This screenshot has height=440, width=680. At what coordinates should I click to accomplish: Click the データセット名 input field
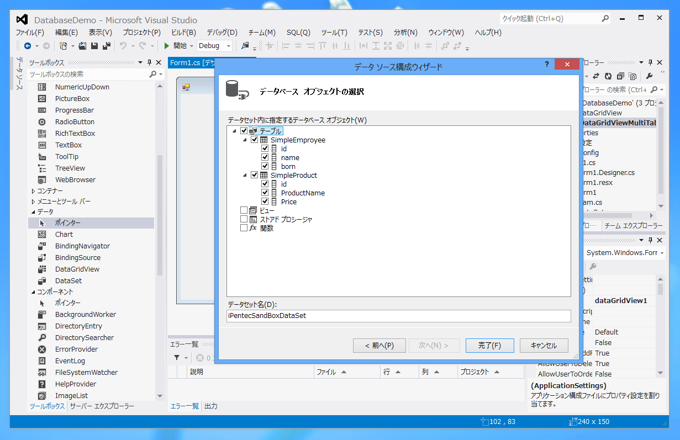[x=398, y=316]
